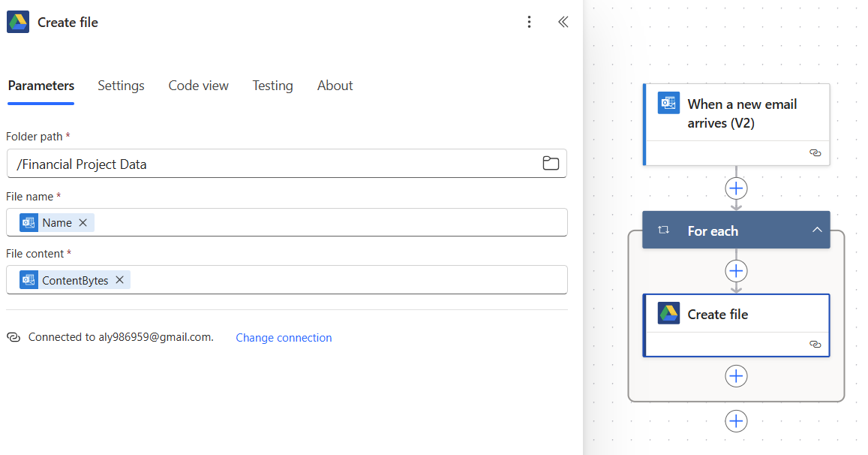
Task: Click Google Drive icon on Create file card
Action: [x=668, y=313]
